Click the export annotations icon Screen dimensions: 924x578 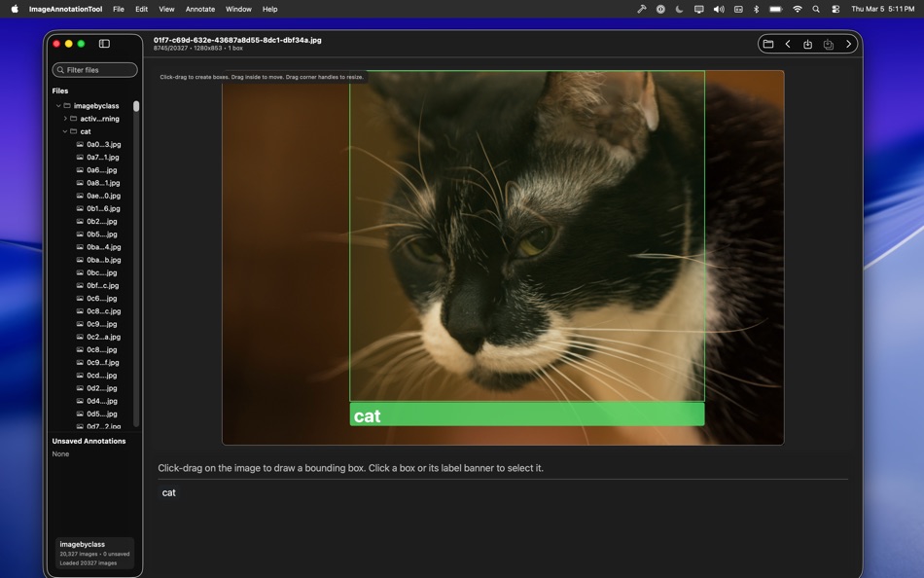click(806, 44)
